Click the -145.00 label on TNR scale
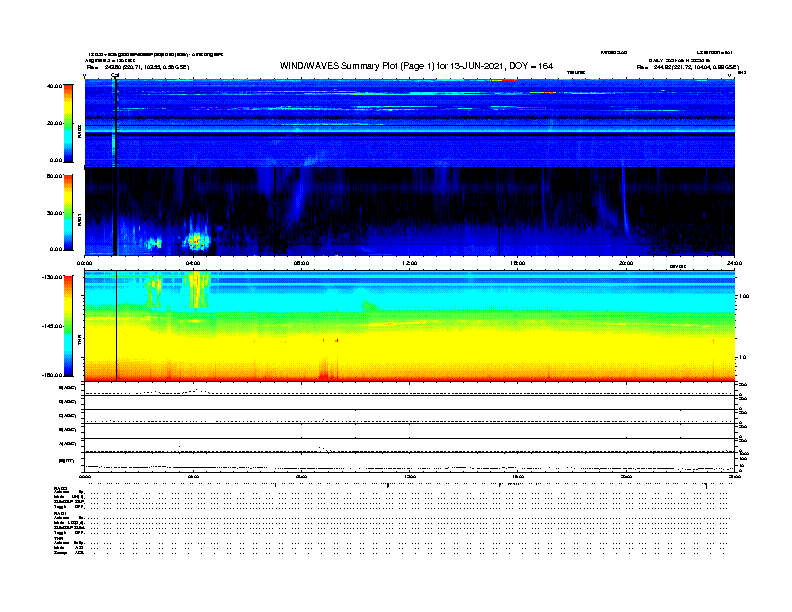 click(52, 326)
